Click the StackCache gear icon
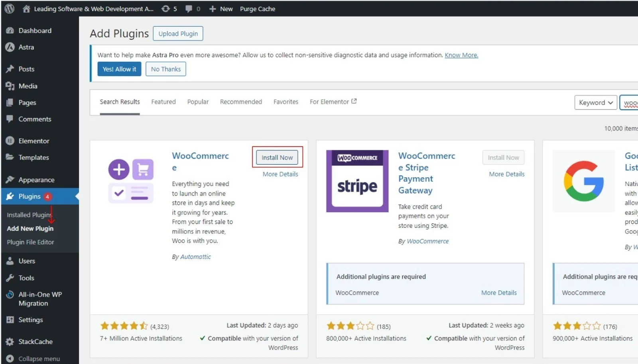The image size is (638, 364). click(10, 341)
